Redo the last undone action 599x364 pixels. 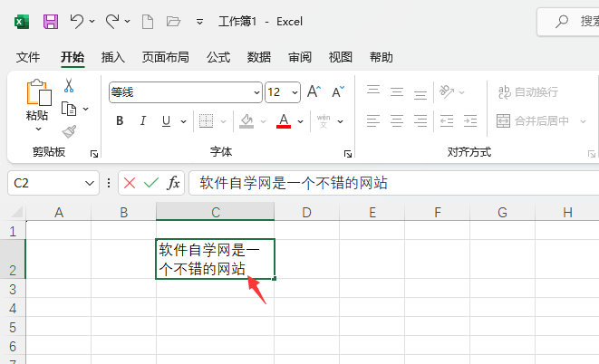[112, 22]
